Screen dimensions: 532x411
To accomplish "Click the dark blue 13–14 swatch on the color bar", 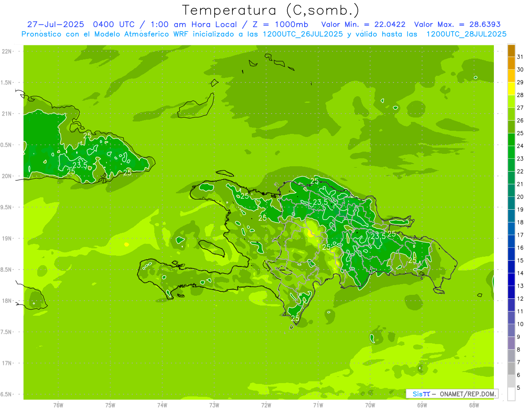I will [x=511, y=279].
